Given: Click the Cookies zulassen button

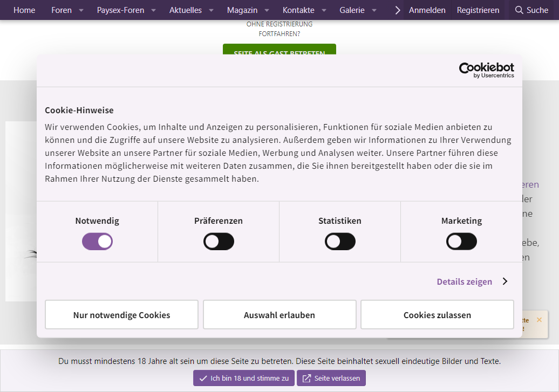Looking at the screenshot, I should (437, 315).
